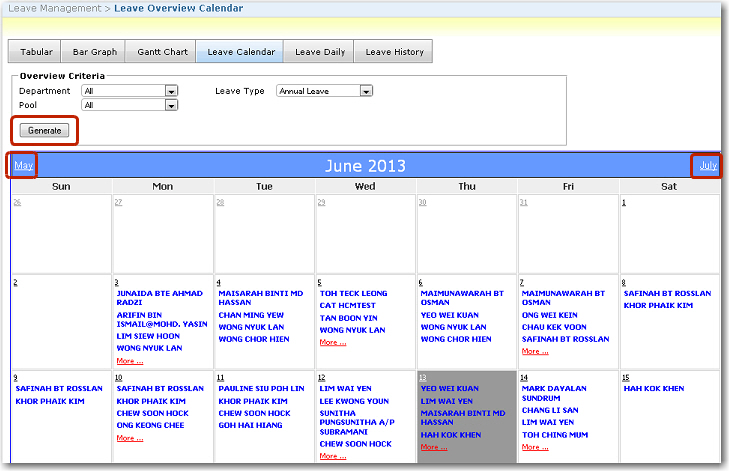Expand the Department dropdown
729x471 pixels.
[x=171, y=91]
